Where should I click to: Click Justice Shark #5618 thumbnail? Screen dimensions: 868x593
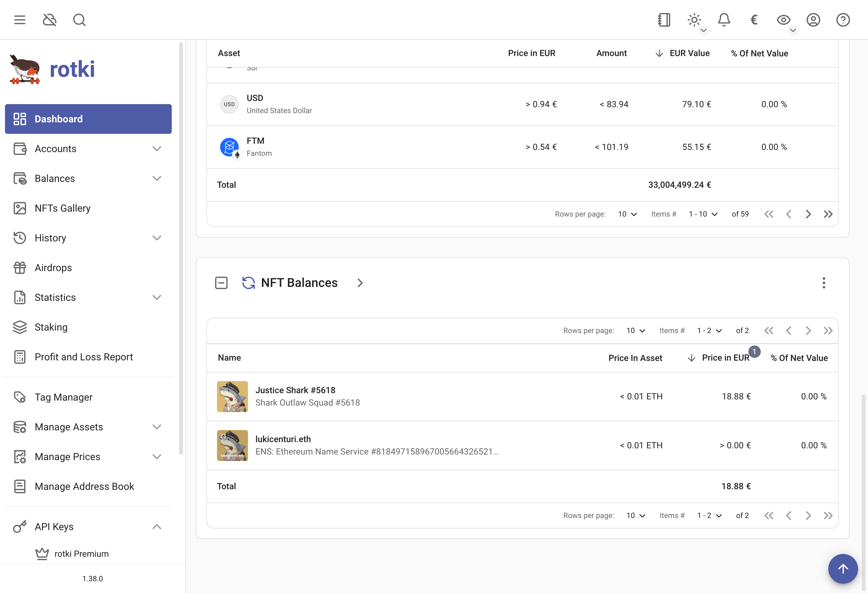point(232,396)
